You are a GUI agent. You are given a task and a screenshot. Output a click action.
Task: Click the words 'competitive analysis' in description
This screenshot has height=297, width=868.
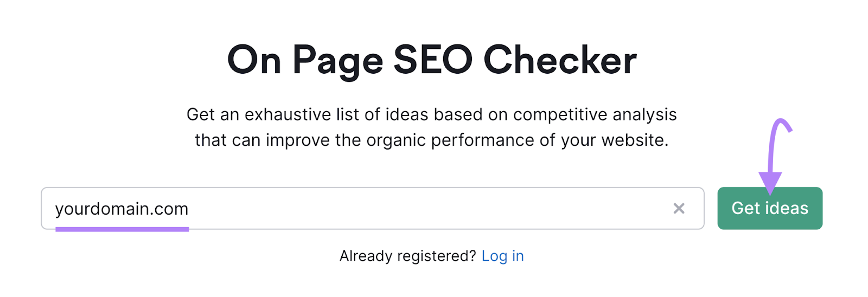(x=595, y=115)
